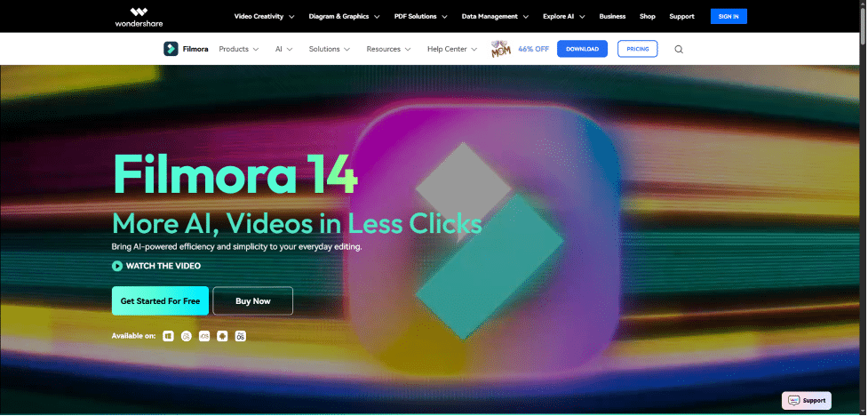
Task: Open the Solutions dropdown menu
Action: pos(330,49)
